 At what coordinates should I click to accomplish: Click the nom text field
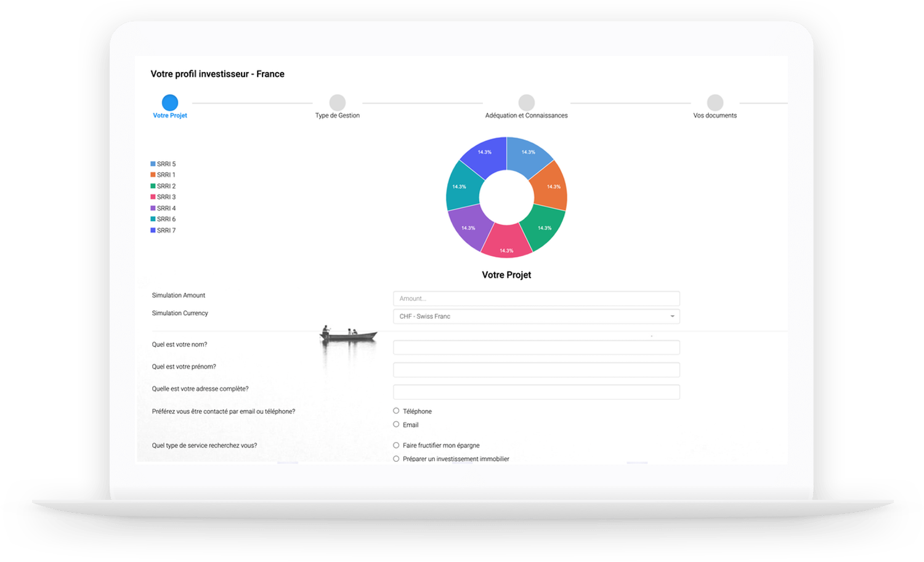tap(536, 348)
